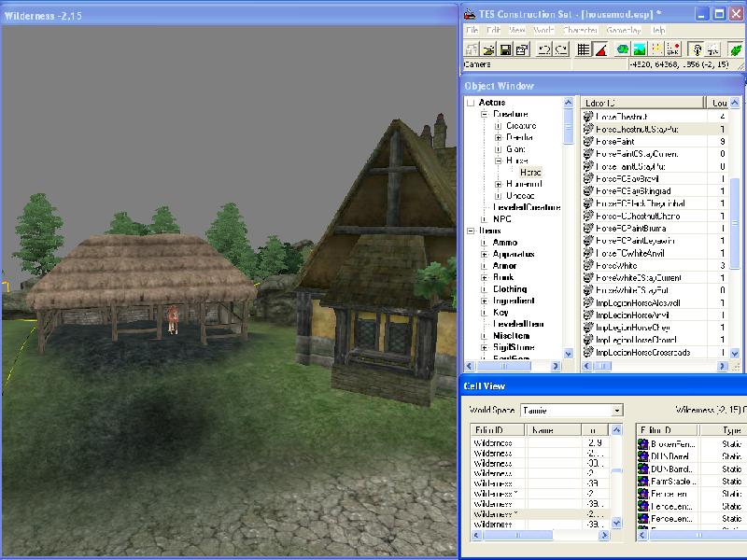Select the ImpLegionHorseAnvil row
This screenshot has width=747, height=560.
pyautogui.click(x=654, y=315)
